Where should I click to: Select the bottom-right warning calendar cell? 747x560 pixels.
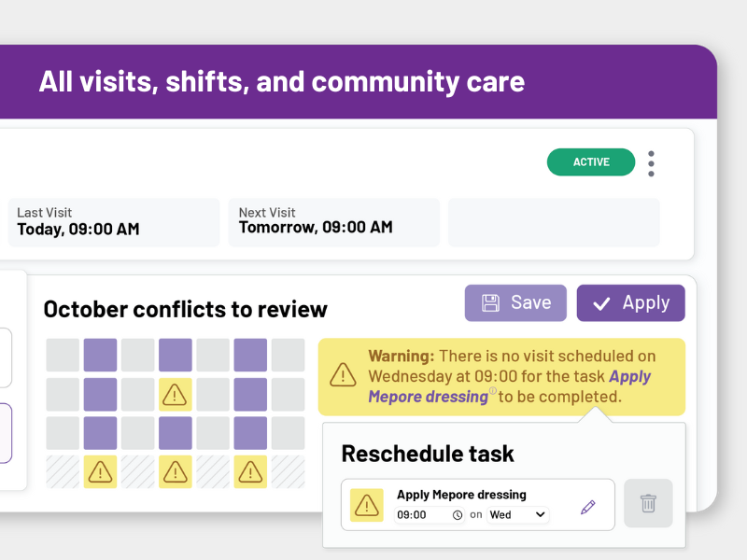[250, 472]
